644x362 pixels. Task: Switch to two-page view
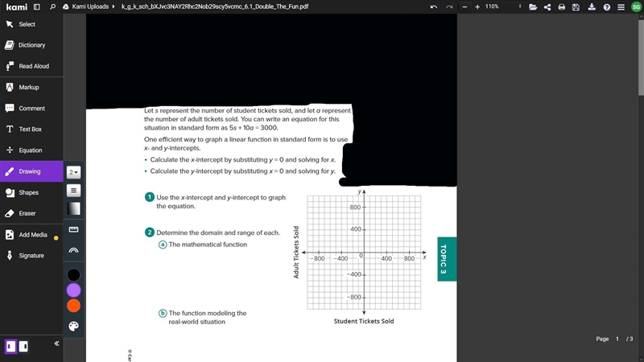(x=23, y=347)
